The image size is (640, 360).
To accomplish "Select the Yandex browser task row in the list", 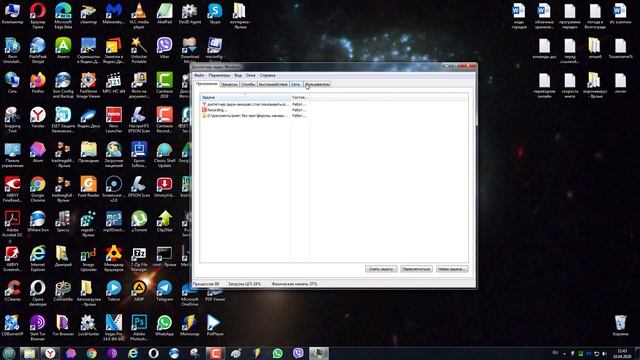I will [x=254, y=104].
